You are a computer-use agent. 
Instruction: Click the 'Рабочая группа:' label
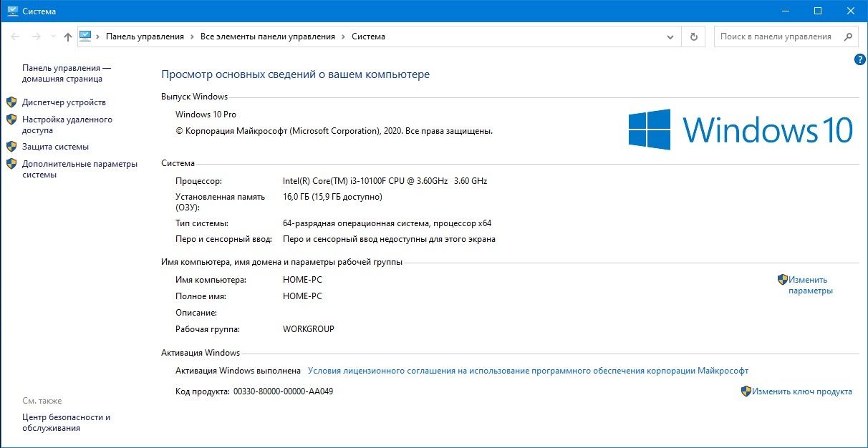coord(208,329)
